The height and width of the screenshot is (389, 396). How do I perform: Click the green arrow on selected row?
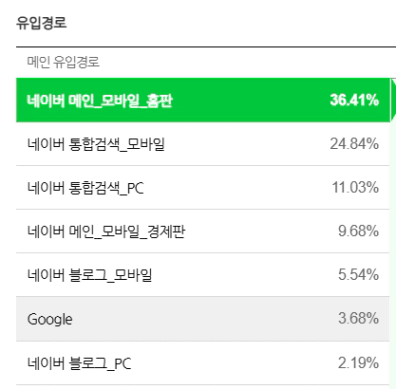[x=393, y=100]
